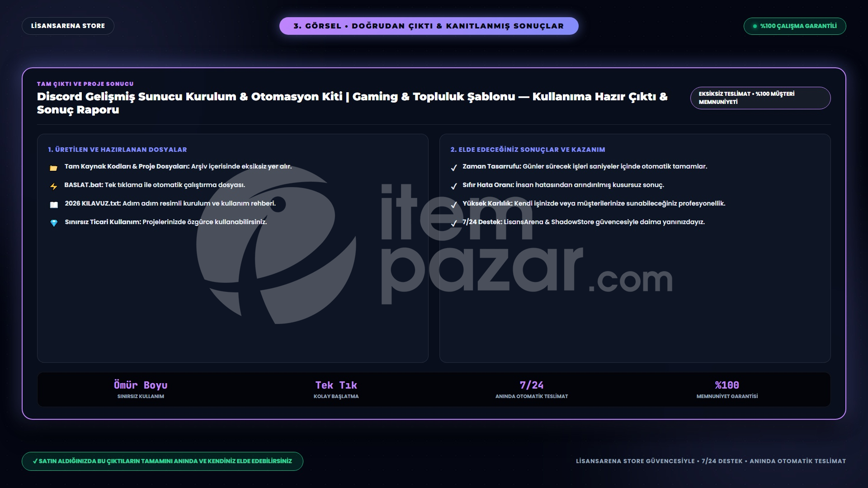Click the MEMNUNİYET GARANTİSİ caption
This screenshot has width=868, height=488.
point(727,397)
